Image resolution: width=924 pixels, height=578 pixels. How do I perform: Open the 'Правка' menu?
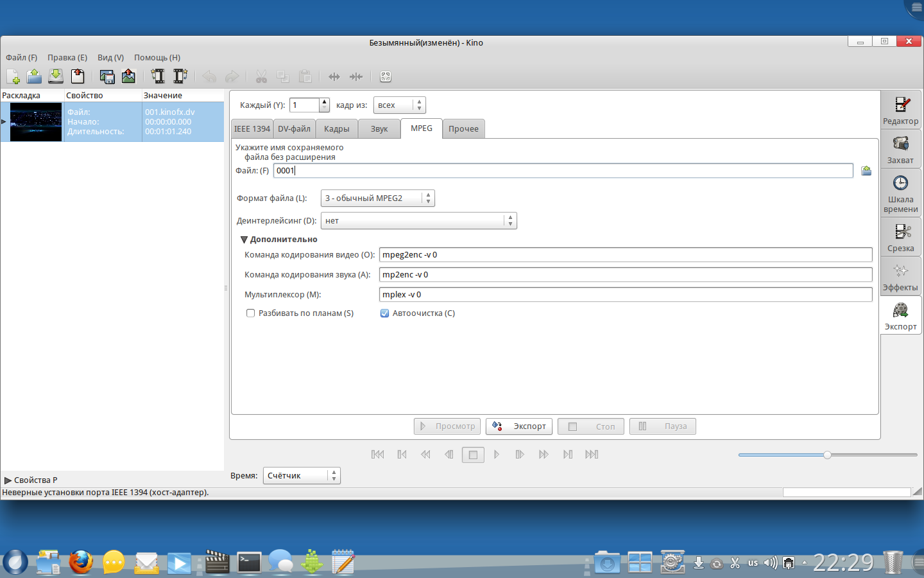pyautogui.click(x=67, y=58)
